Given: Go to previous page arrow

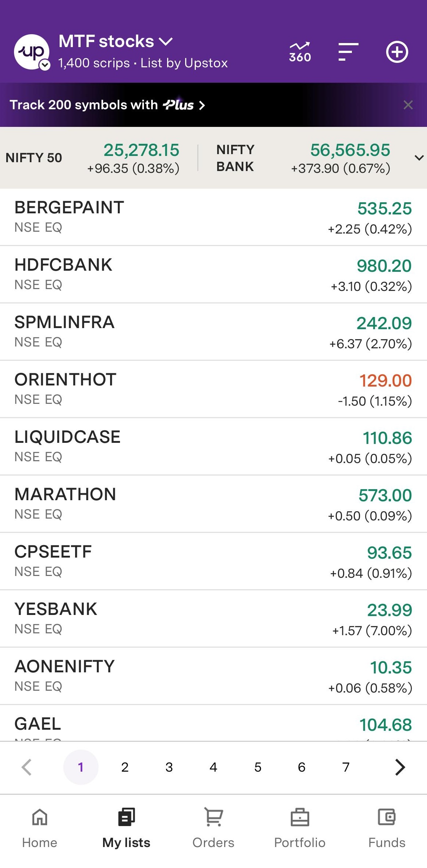Looking at the screenshot, I should coord(27,767).
